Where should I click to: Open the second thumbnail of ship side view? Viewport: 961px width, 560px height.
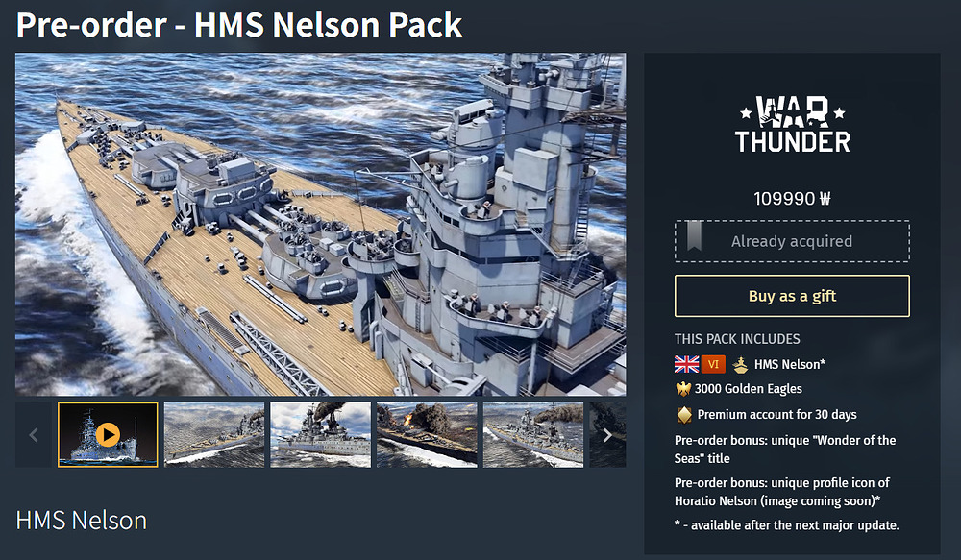(214, 435)
